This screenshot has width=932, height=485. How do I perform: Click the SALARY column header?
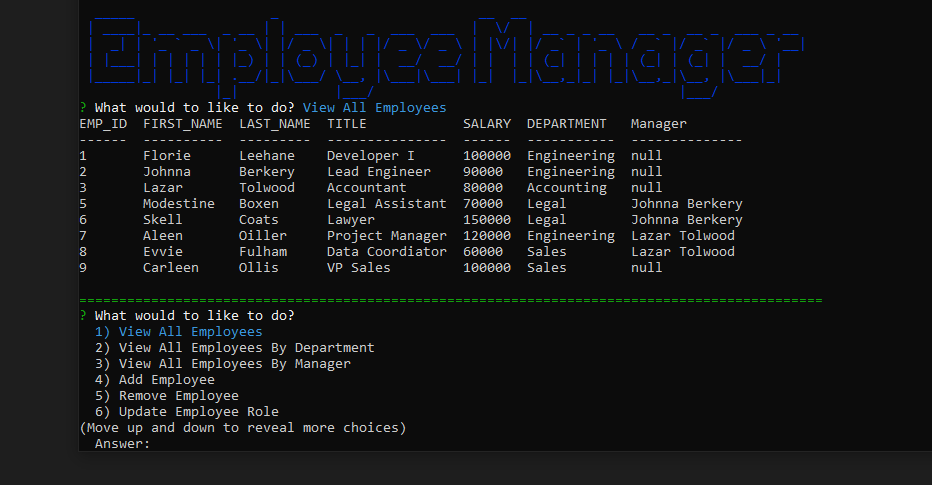[487, 124]
